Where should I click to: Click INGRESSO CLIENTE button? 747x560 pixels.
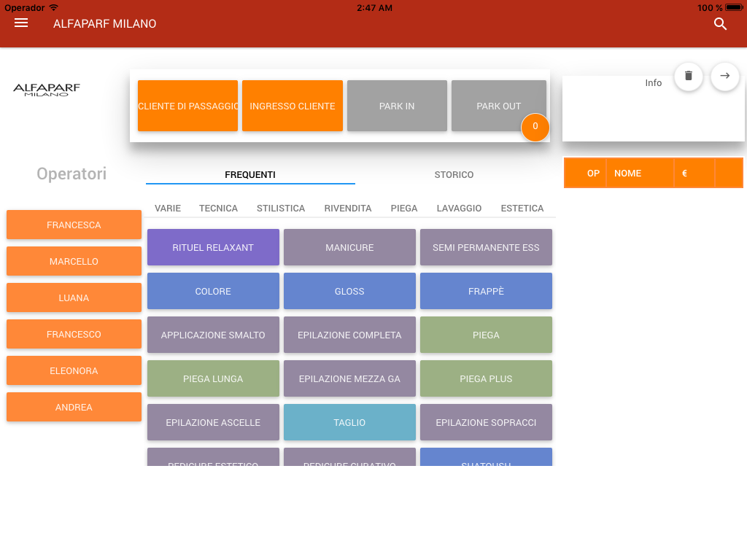click(x=293, y=106)
